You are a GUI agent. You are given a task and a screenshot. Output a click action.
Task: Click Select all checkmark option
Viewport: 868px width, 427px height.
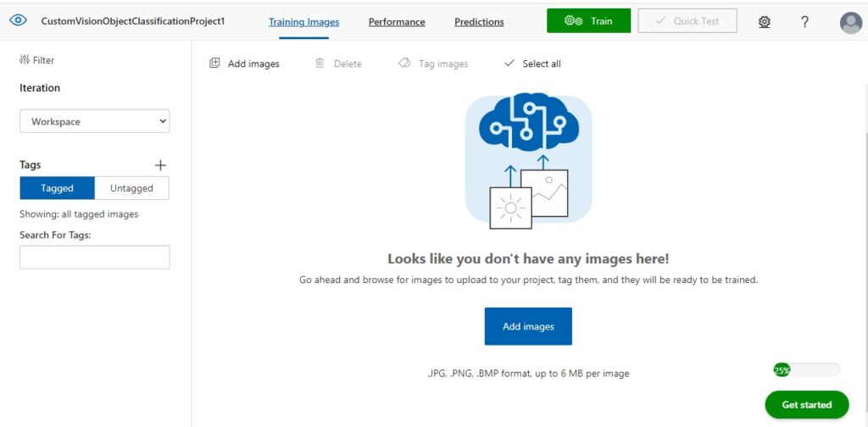point(532,64)
